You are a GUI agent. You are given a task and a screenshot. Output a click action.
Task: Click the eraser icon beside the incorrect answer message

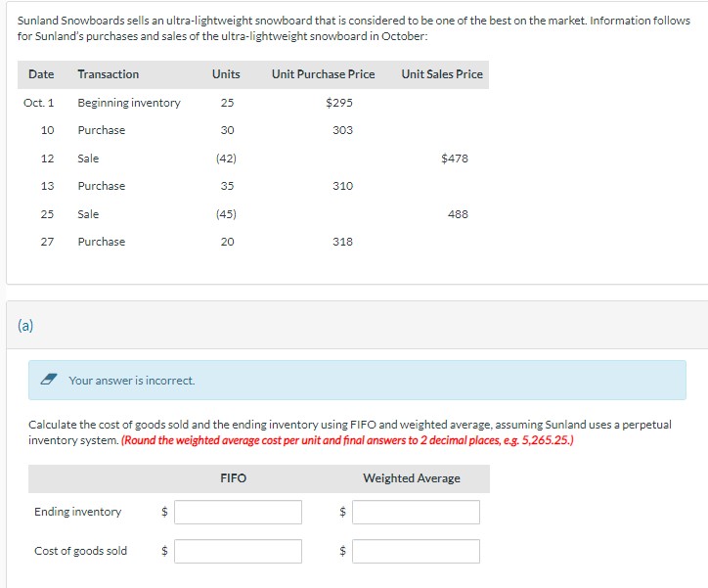pyautogui.click(x=49, y=380)
